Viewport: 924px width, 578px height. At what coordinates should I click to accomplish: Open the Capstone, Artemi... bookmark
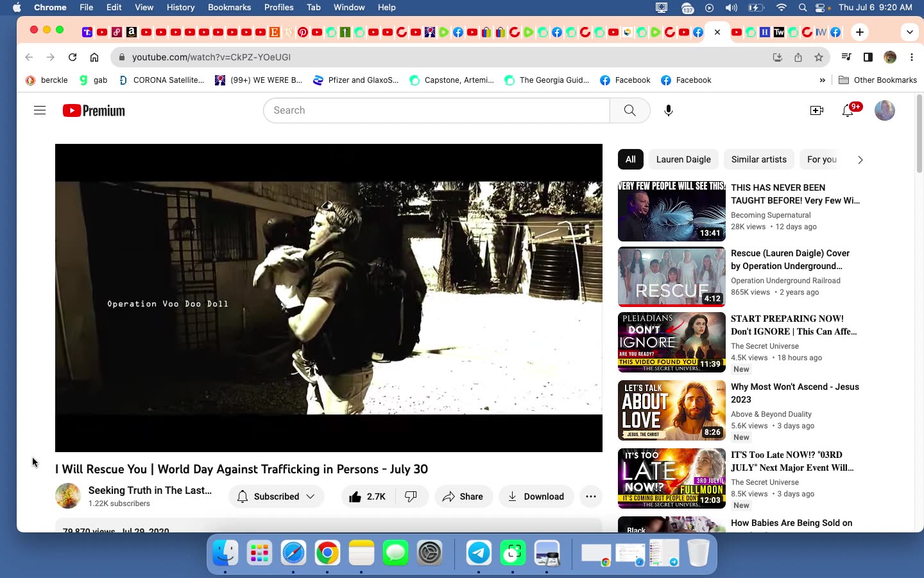coord(452,80)
